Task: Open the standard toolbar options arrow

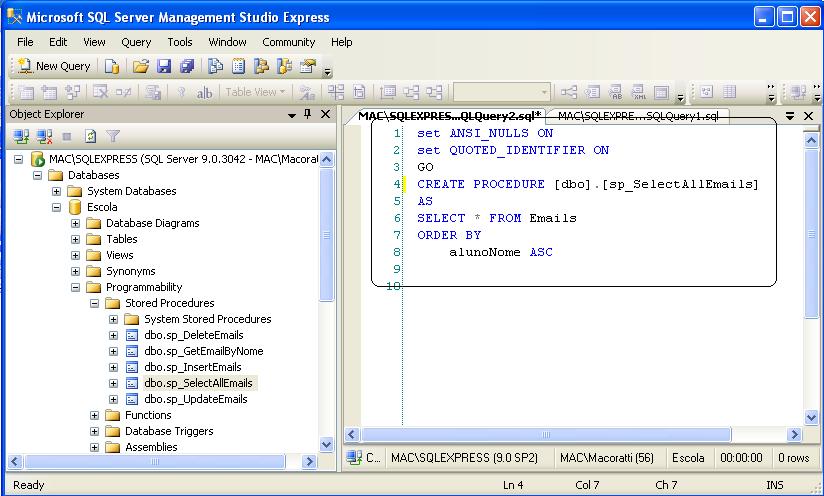Action: (x=327, y=71)
